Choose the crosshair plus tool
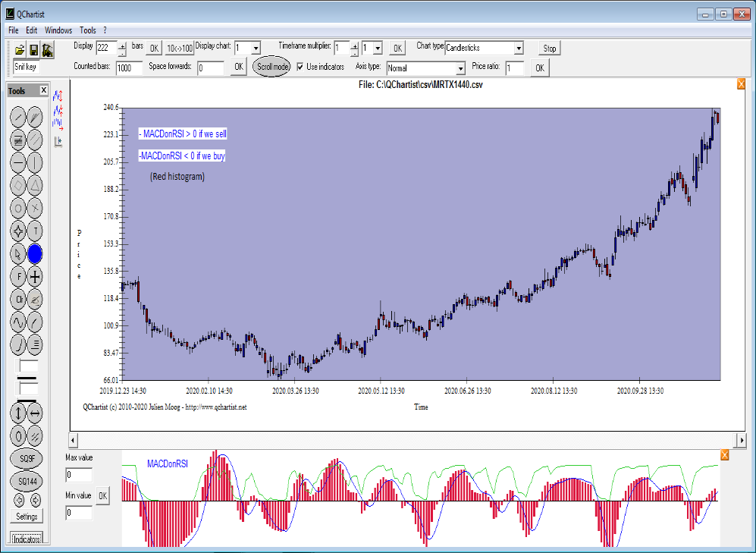 click(36, 277)
